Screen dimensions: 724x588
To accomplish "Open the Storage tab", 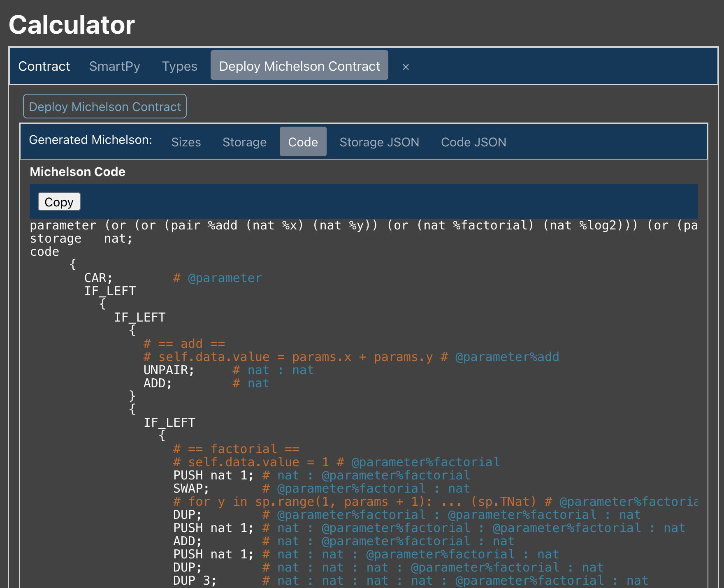I will tap(244, 142).
